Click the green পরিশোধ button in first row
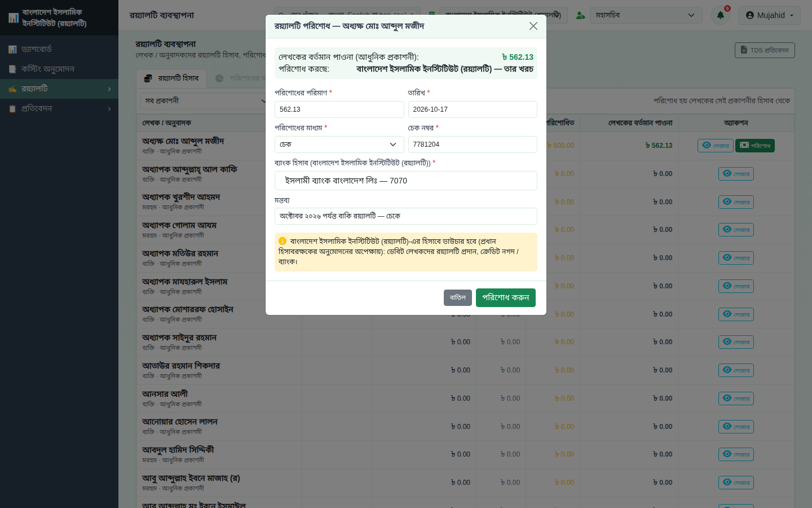 [755, 146]
